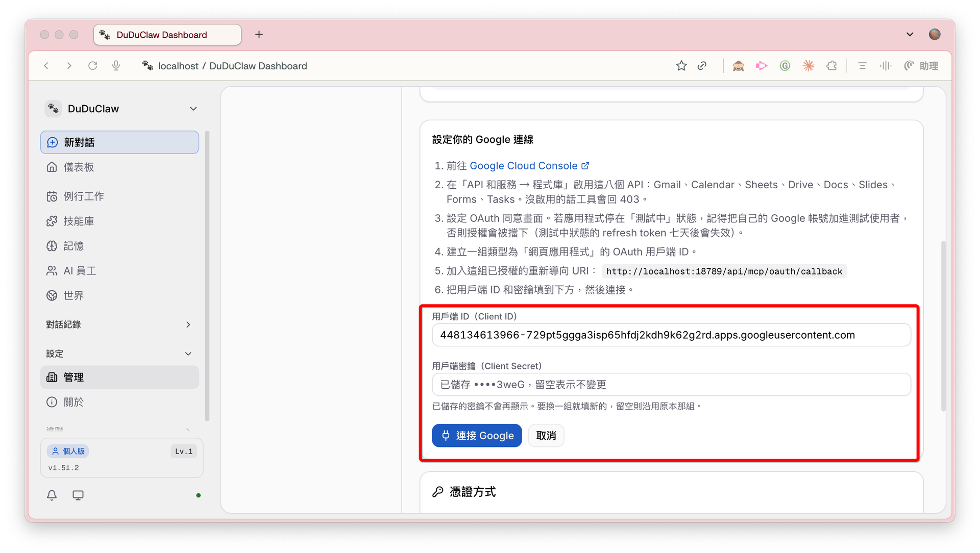
Task: Select the OAuth callback redirect URI text
Action: (724, 271)
